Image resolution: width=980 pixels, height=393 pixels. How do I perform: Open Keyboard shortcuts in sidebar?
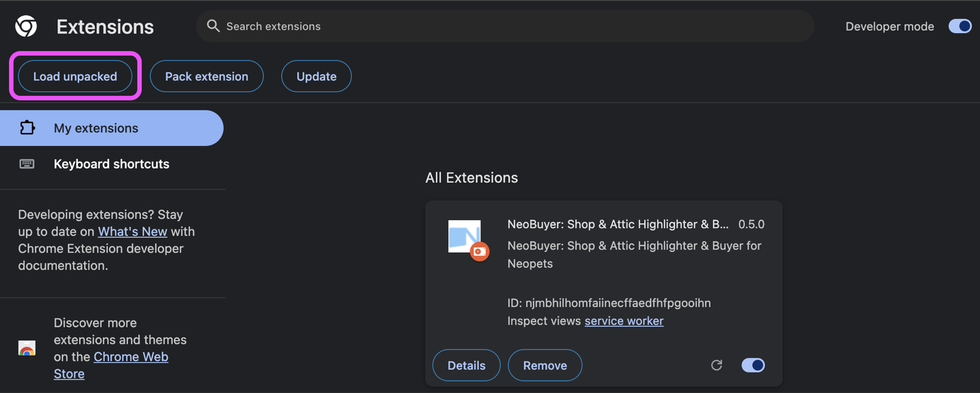coord(111,164)
